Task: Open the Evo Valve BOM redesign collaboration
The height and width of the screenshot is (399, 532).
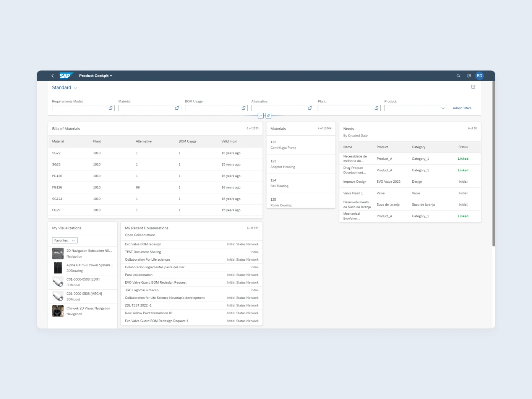Action: tap(143, 244)
